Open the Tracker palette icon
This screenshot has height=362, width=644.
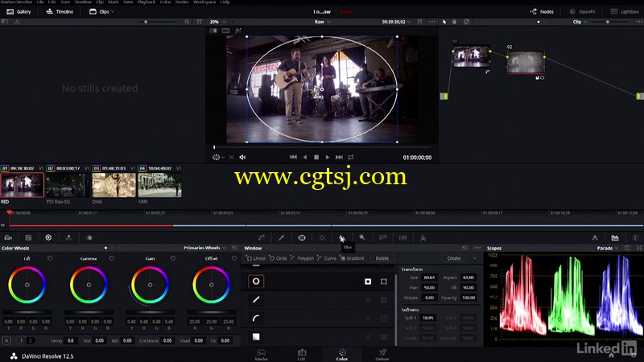pos(322,237)
